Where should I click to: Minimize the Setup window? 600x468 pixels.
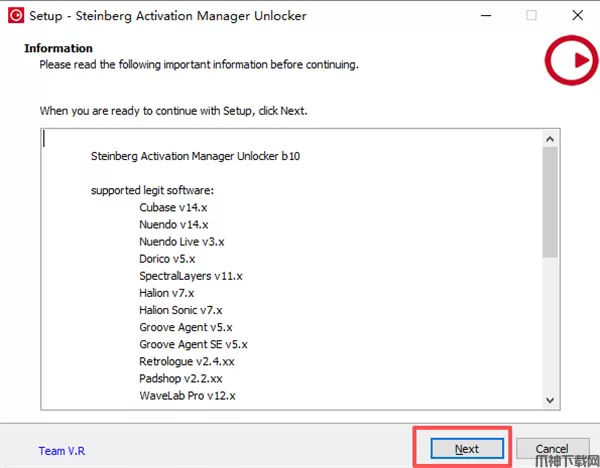[x=485, y=15]
